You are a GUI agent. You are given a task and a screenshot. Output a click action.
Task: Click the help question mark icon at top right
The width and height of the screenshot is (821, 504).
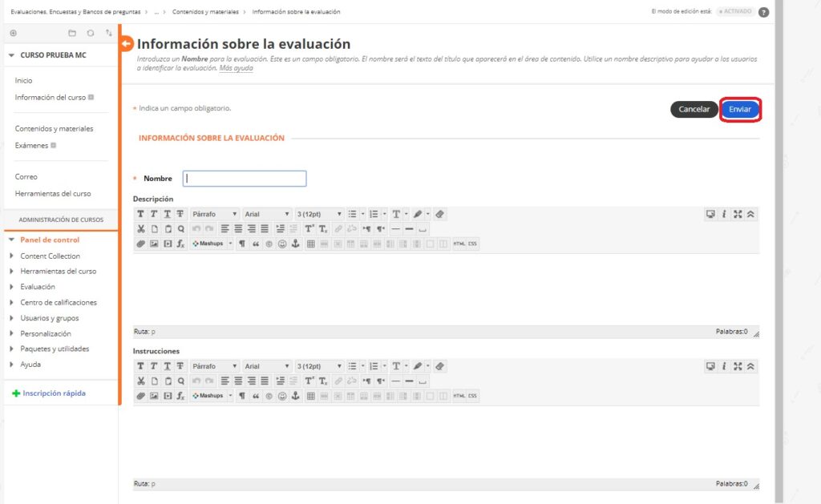[763, 12]
